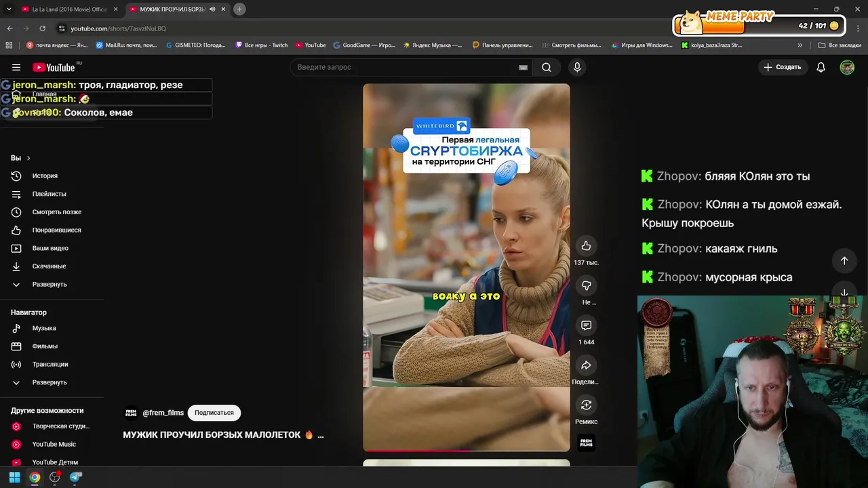Subscribe with the Подписаться button
This screenshot has width=868, height=488.
tap(214, 413)
